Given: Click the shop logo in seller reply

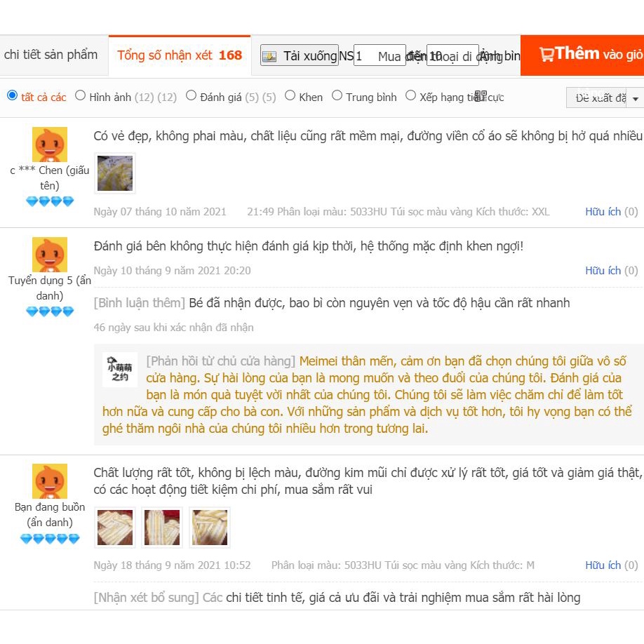Looking at the screenshot, I should coord(120,370).
